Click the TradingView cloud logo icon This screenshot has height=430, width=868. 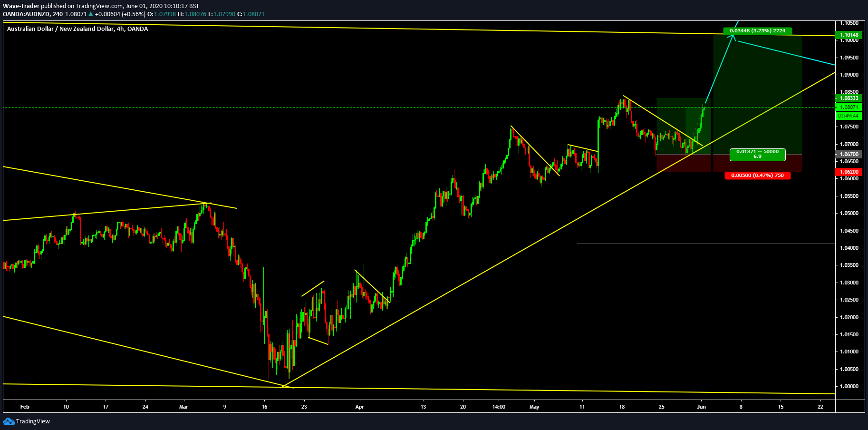click(9, 421)
